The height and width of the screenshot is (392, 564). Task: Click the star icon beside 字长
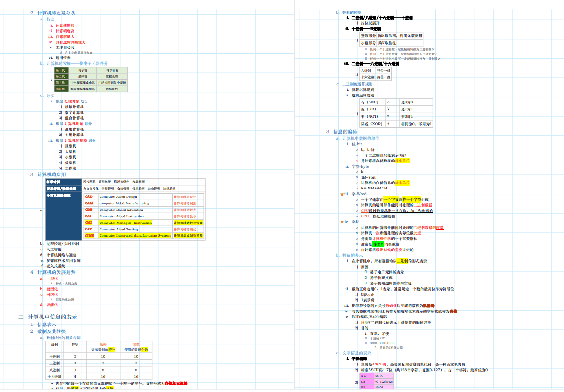pyautogui.click(x=342, y=222)
